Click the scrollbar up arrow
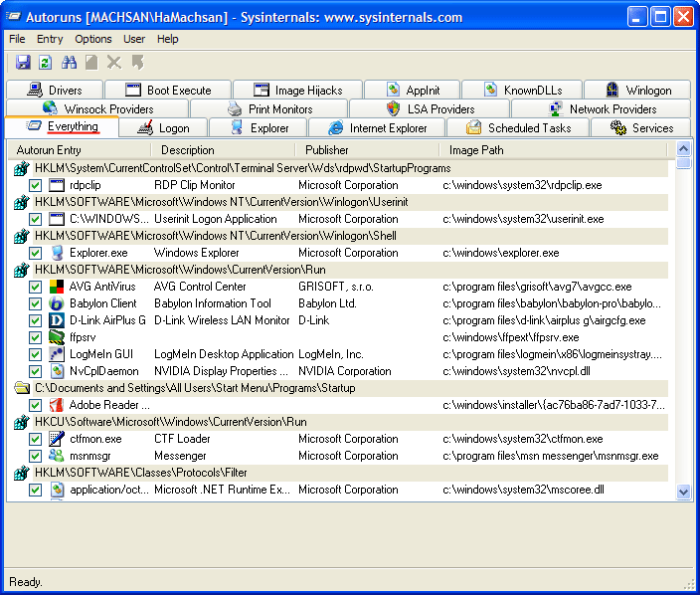This screenshot has height=595, width=700. (683, 149)
